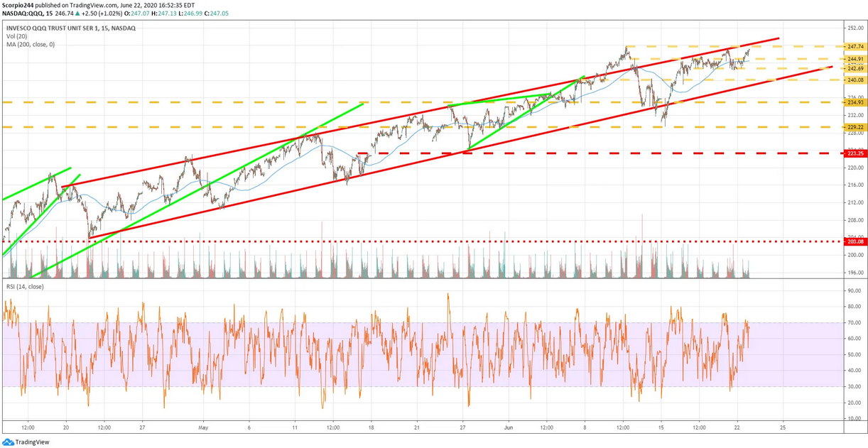Click the 244.91 price level tag
Viewport: 868px width, 448px height.
pyautogui.click(x=854, y=58)
